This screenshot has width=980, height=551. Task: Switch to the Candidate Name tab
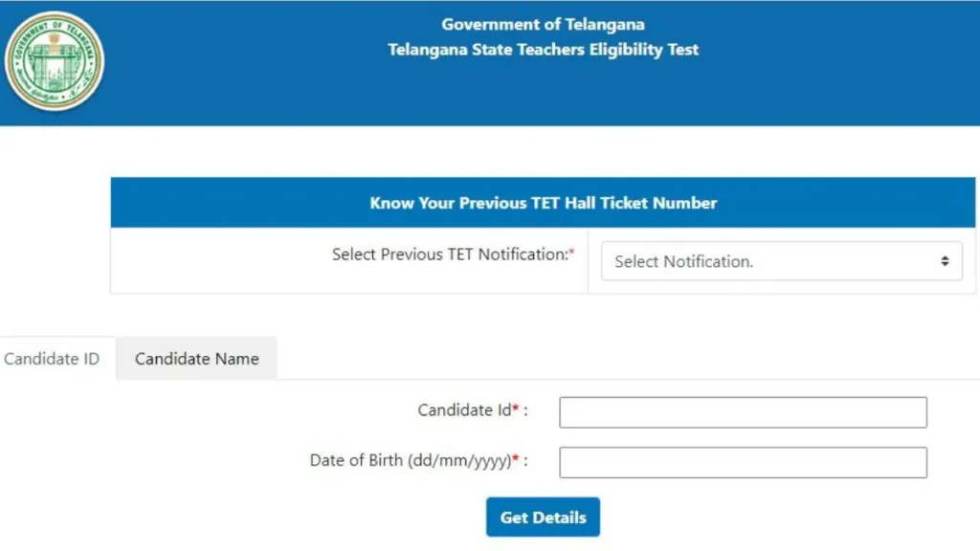[196, 359]
